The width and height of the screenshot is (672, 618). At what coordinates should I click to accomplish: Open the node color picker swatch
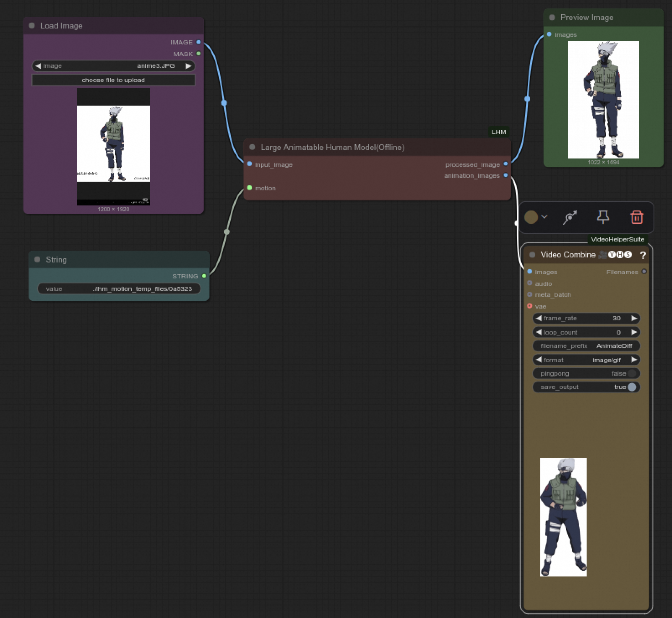click(x=531, y=217)
